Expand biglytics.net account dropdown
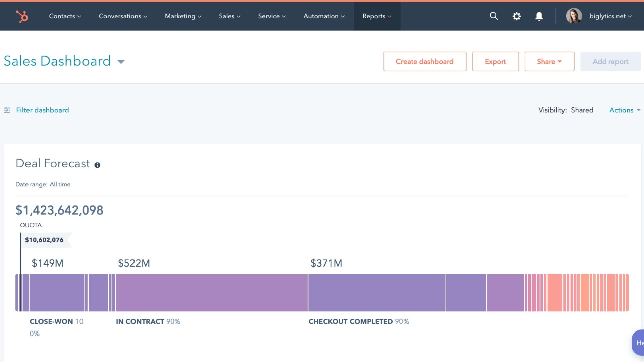Viewport: 644px width, 362px height. click(x=610, y=16)
